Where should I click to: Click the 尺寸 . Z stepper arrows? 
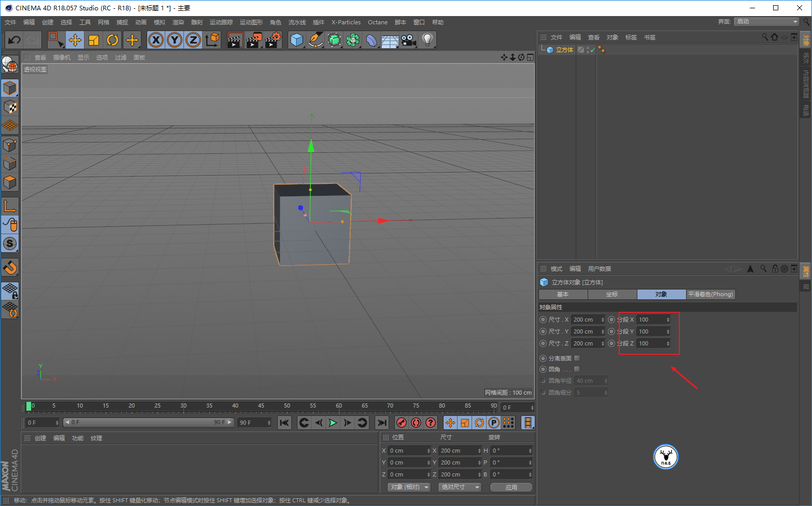click(x=603, y=343)
